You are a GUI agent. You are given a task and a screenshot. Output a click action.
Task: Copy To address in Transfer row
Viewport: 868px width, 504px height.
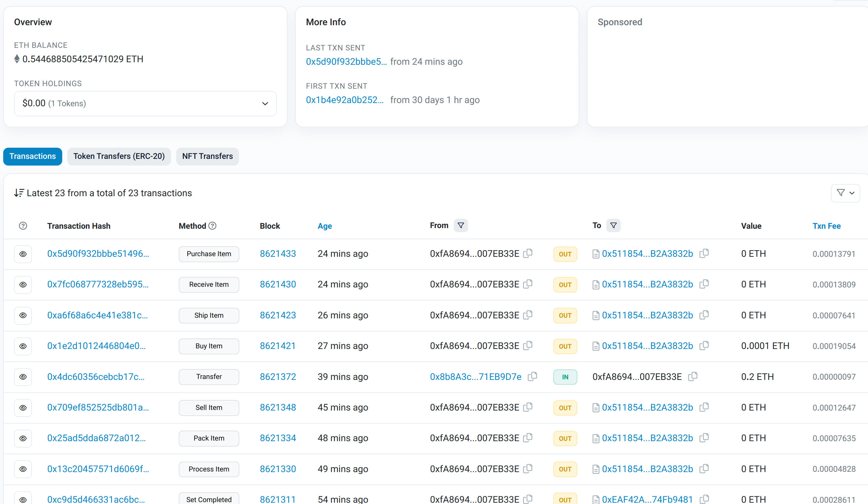click(692, 376)
